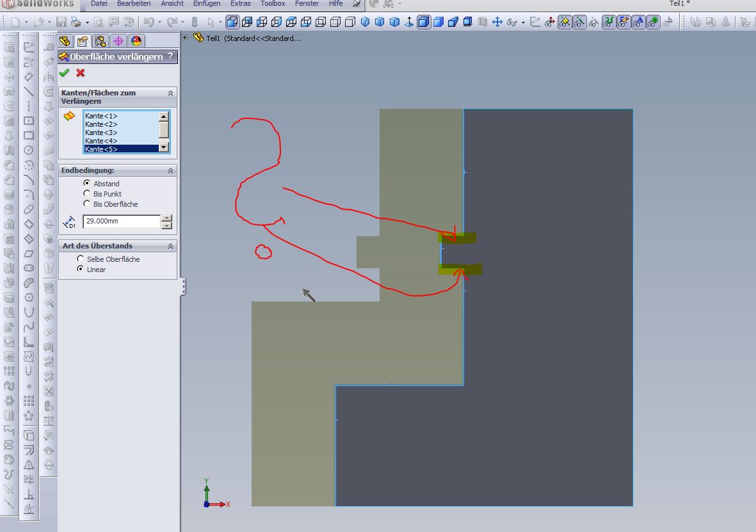Open the Extras menu
Image resolution: width=756 pixels, height=532 pixels.
tap(240, 4)
